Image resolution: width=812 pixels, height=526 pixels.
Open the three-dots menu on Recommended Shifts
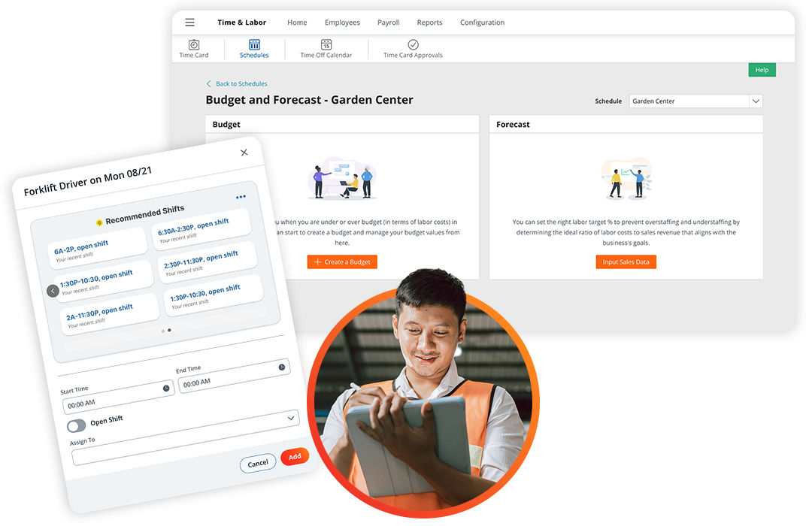(x=241, y=197)
